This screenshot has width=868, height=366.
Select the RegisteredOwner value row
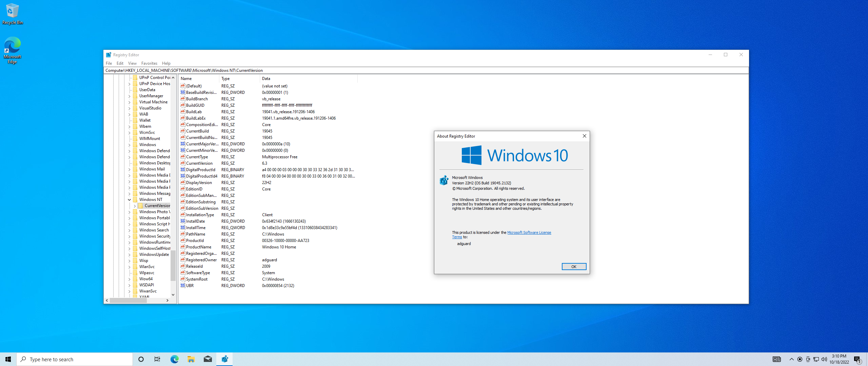tap(268, 260)
